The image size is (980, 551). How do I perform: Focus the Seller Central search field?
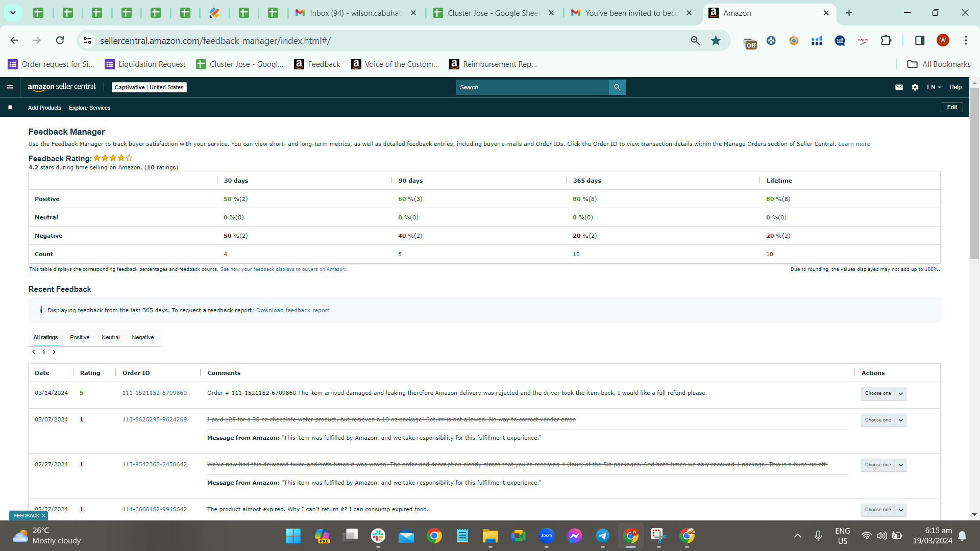(532, 87)
